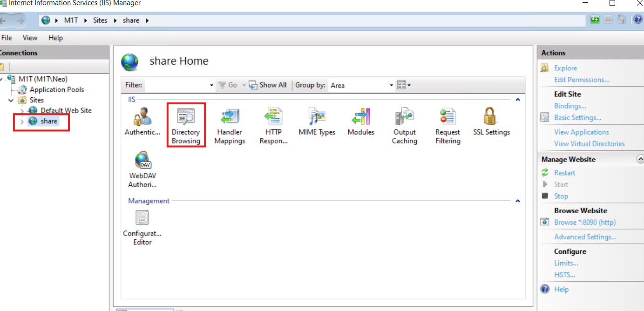The image size is (644, 311).
Task: Click the Stop website link
Action: 561,196
